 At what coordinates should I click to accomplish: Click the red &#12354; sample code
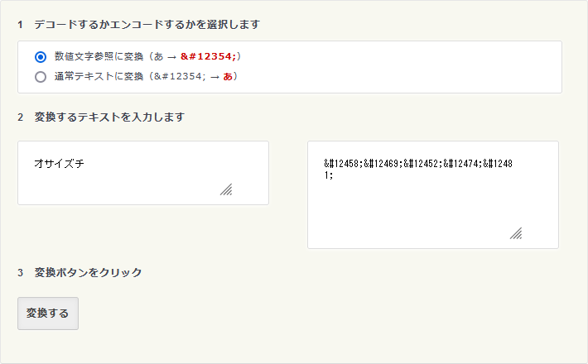pyautogui.click(x=208, y=57)
